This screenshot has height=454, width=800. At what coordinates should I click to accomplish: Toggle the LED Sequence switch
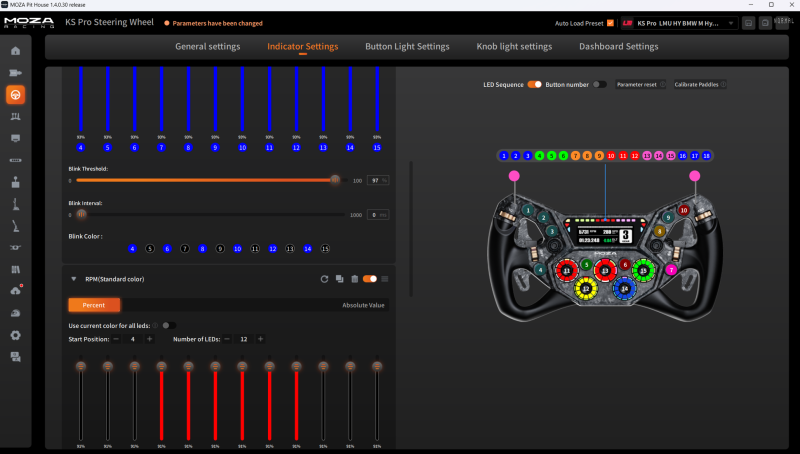[x=534, y=85]
